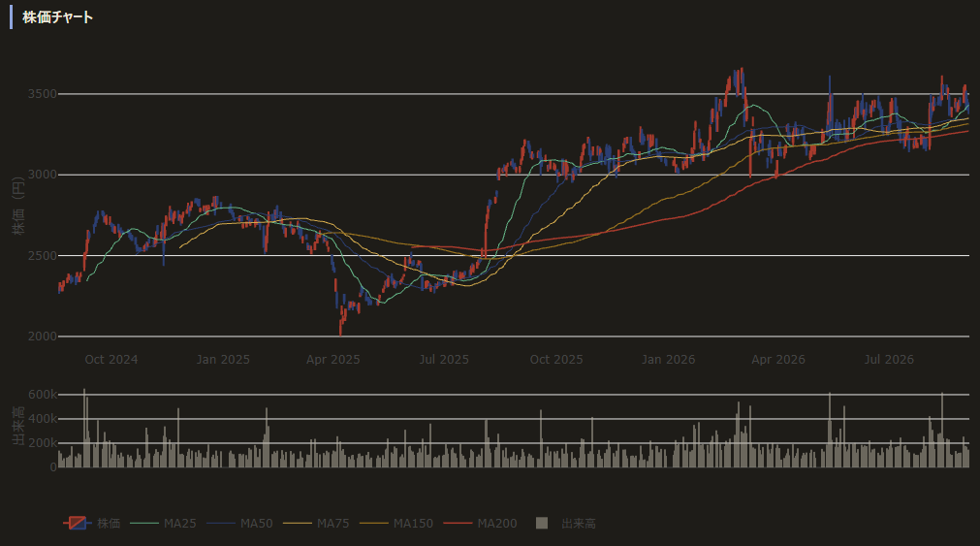Image resolution: width=980 pixels, height=546 pixels.
Task: Hide the MA75 moving average series
Action: 316,524
